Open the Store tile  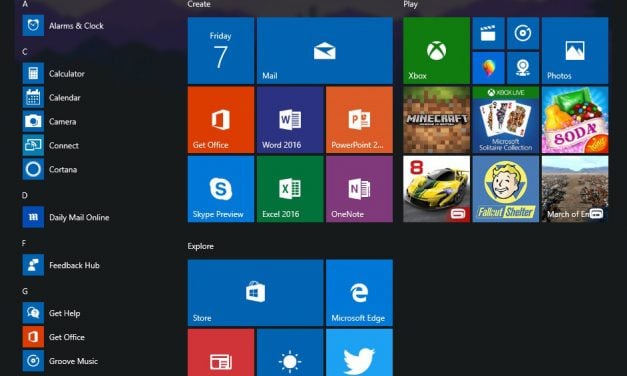(256, 293)
